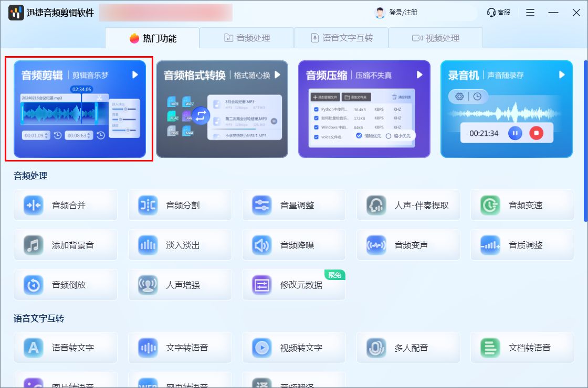This screenshot has height=388, width=588.
Task: Open the 多人配音 microphone icon
Action: pos(376,348)
